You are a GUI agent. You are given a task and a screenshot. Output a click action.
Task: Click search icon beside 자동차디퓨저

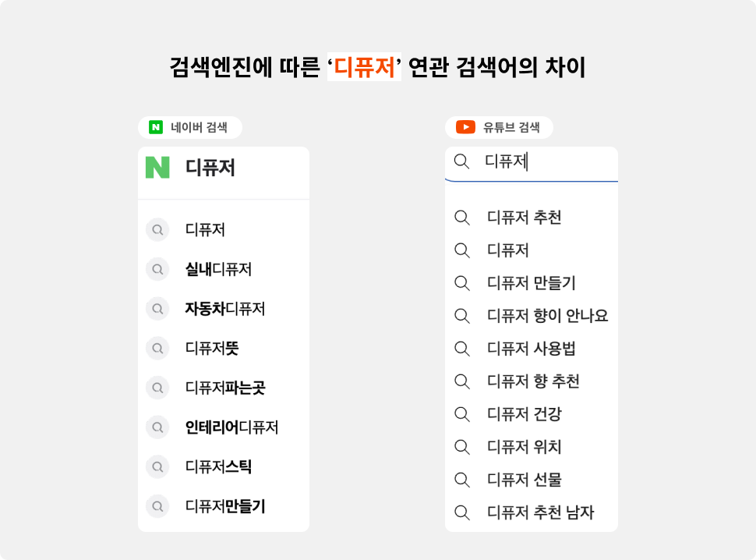click(157, 309)
